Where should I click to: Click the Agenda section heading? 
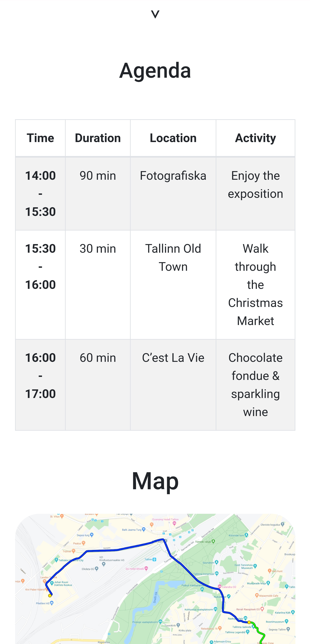click(155, 71)
